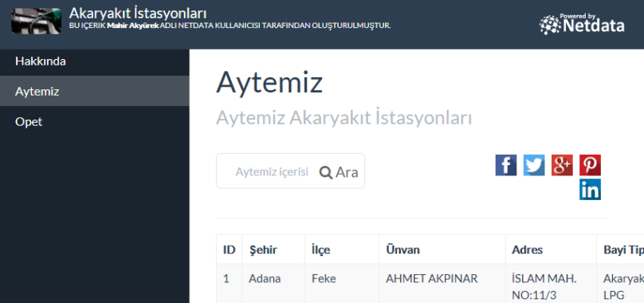The image size is (644, 303).
Task: Share the page on Google Plus
Action: [x=562, y=165]
